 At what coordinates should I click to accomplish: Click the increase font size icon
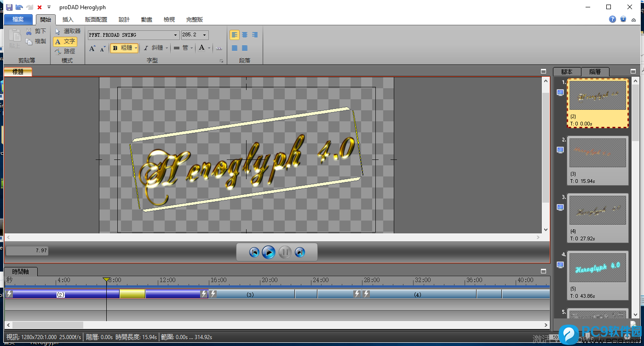click(92, 48)
